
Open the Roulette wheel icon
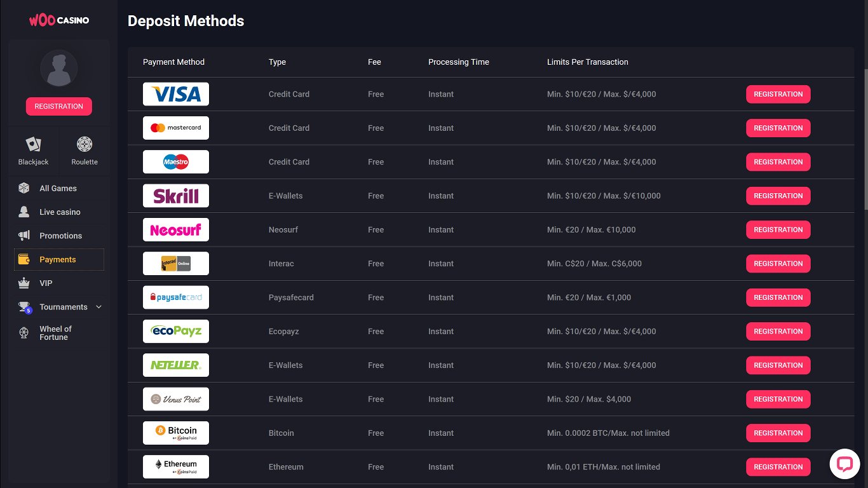click(x=85, y=144)
